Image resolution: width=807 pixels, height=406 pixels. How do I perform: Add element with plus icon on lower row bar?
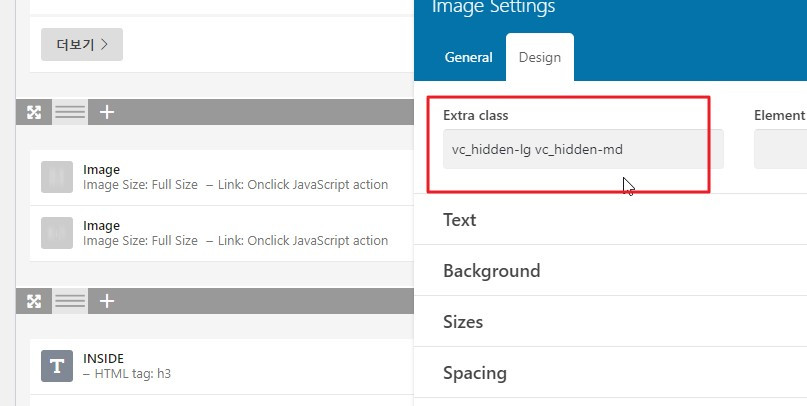click(x=107, y=301)
